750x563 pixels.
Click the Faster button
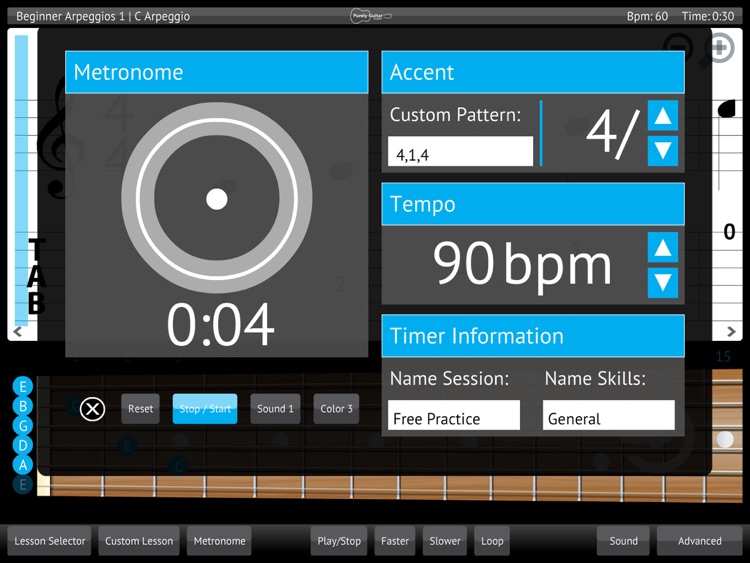point(395,541)
